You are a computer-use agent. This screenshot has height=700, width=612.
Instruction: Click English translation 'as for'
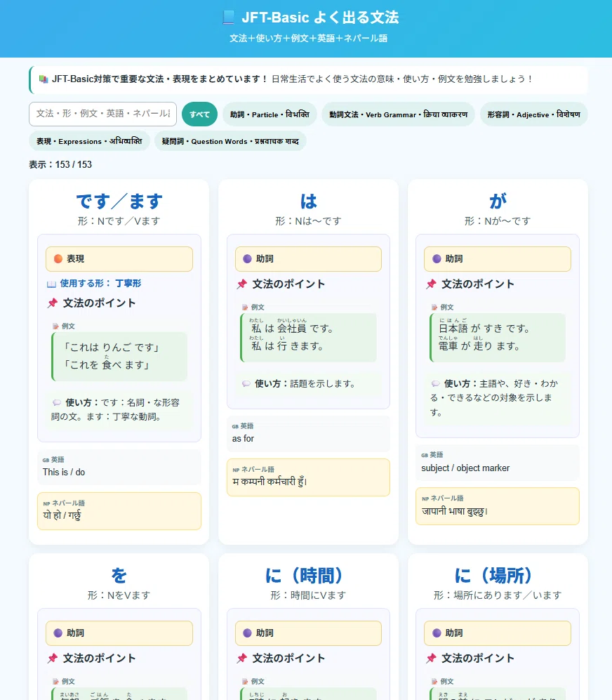pyautogui.click(x=243, y=439)
